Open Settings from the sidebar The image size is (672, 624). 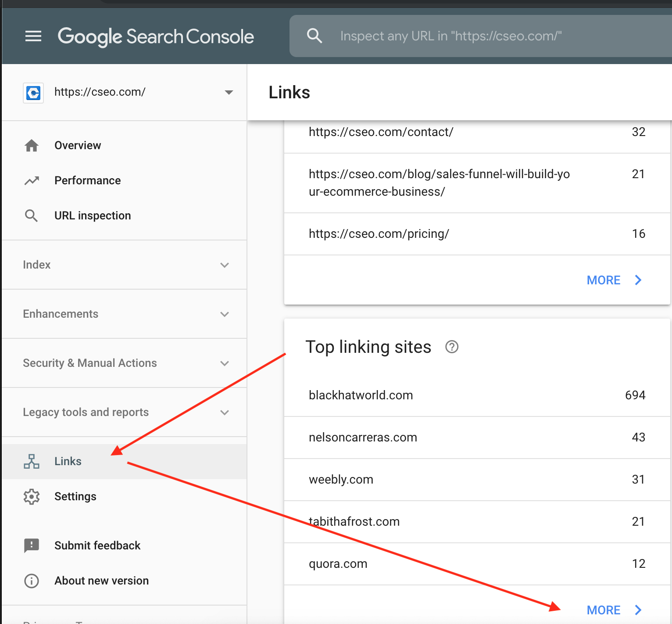coord(125,496)
